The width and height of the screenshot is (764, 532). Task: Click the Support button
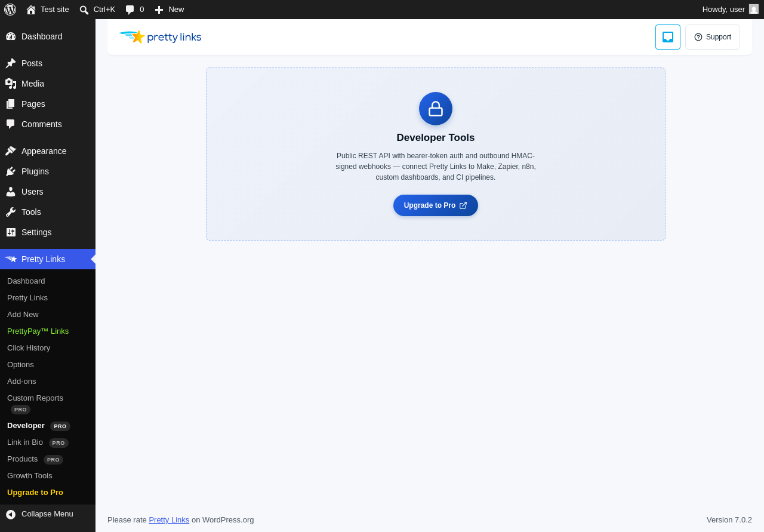coord(713,37)
